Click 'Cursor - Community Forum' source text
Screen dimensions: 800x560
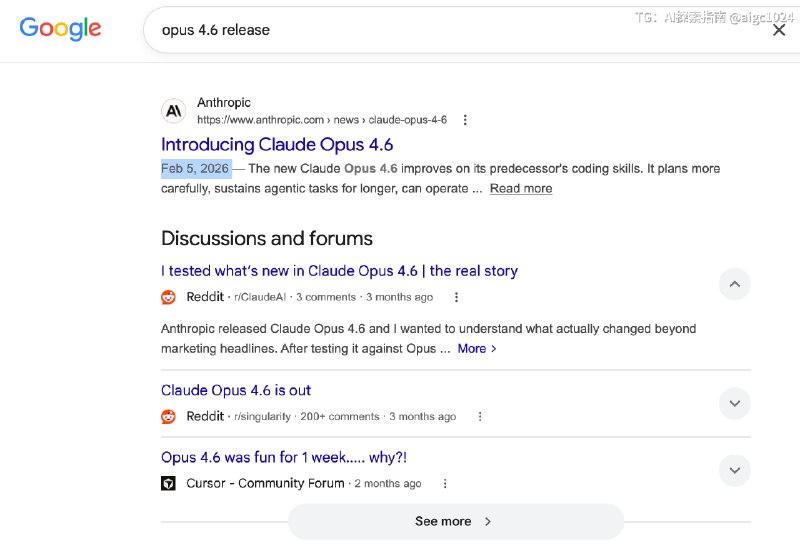coord(265,483)
